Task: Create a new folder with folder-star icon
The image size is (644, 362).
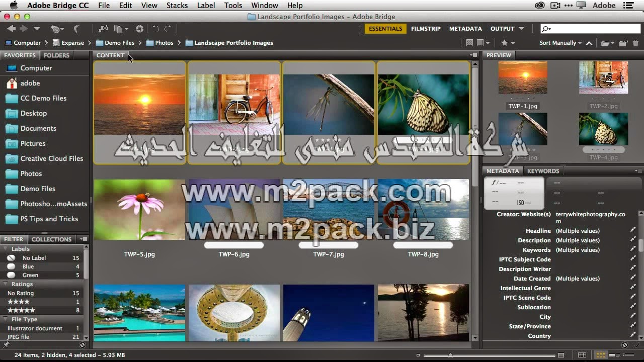Action: [x=623, y=43]
